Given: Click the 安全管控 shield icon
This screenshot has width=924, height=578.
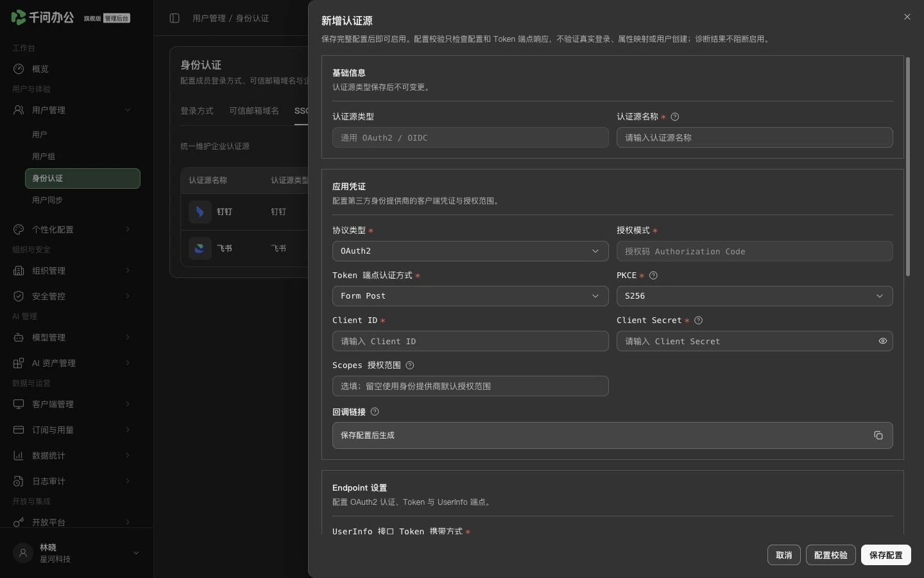Looking at the screenshot, I should click(19, 296).
